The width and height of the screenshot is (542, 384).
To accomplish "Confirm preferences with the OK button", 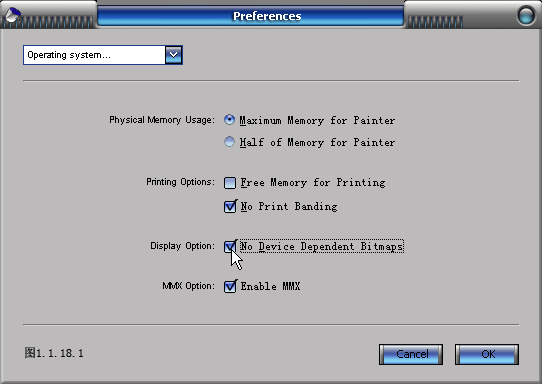I will (487, 354).
